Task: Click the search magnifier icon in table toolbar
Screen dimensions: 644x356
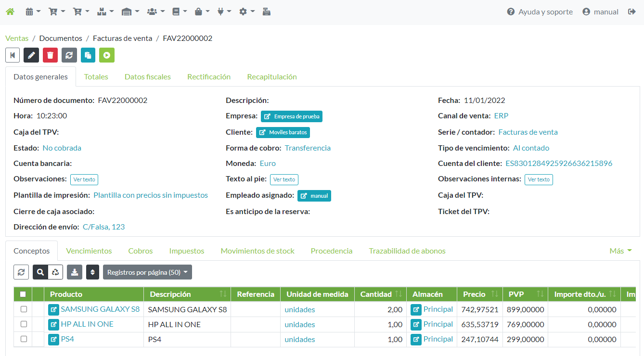Action: (40, 272)
